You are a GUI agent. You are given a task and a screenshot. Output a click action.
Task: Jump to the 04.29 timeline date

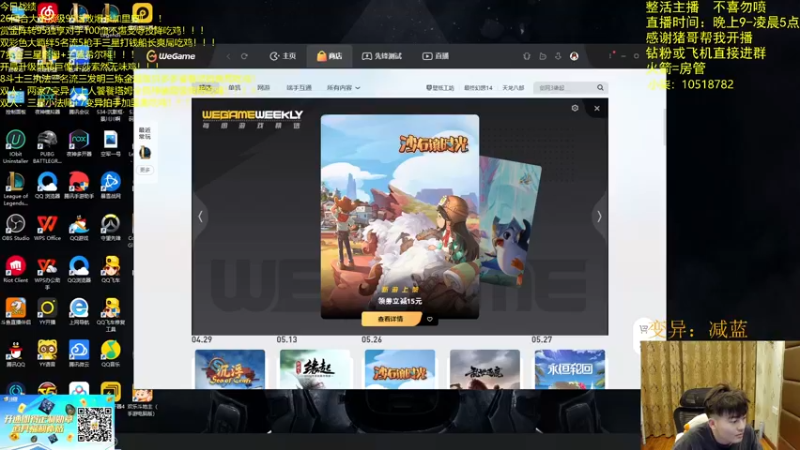coord(202,339)
